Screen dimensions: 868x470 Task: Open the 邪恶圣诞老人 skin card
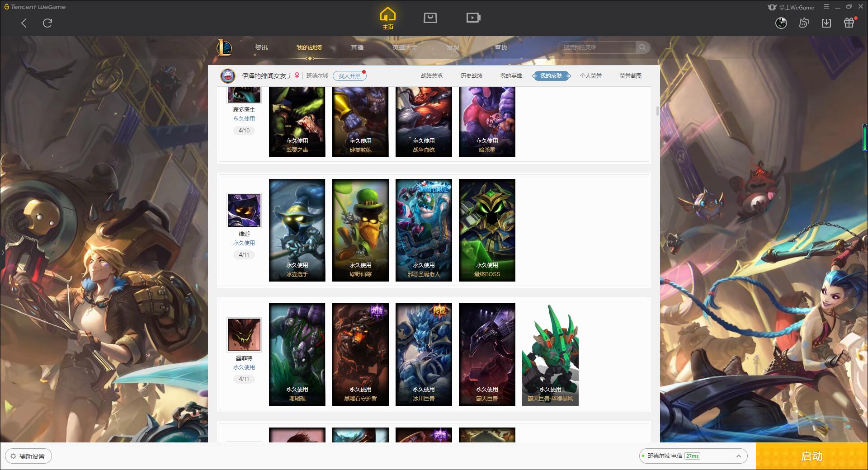point(424,230)
